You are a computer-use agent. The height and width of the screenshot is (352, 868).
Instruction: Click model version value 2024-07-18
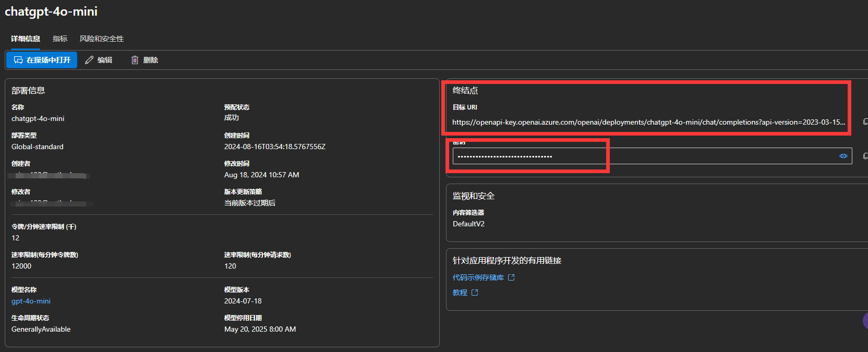pyautogui.click(x=243, y=301)
